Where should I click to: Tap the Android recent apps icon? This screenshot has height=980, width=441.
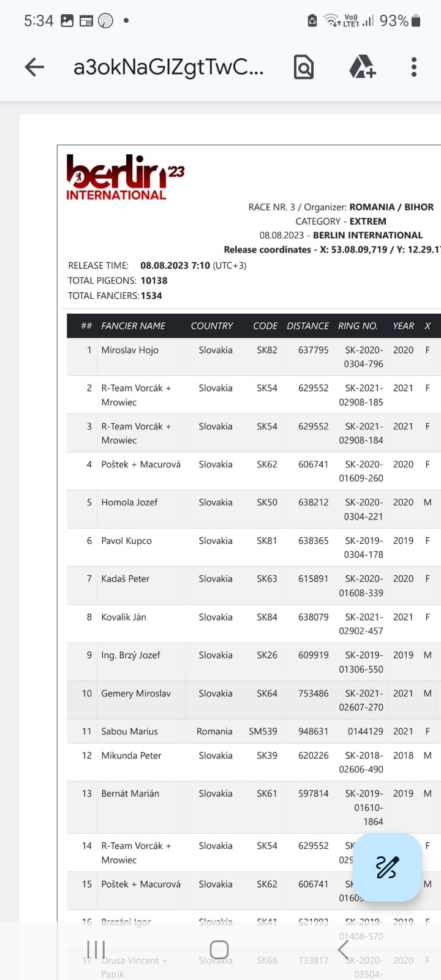point(96,949)
